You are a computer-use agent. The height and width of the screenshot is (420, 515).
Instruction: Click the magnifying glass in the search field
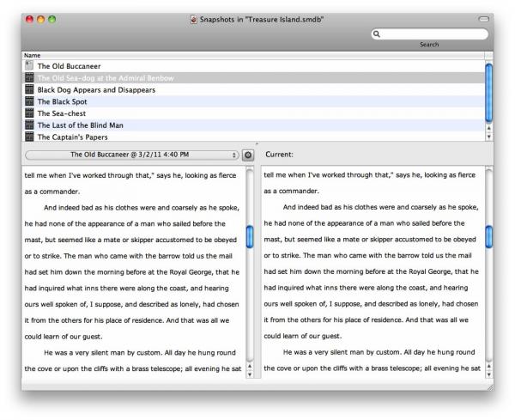[x=377, y=33]
